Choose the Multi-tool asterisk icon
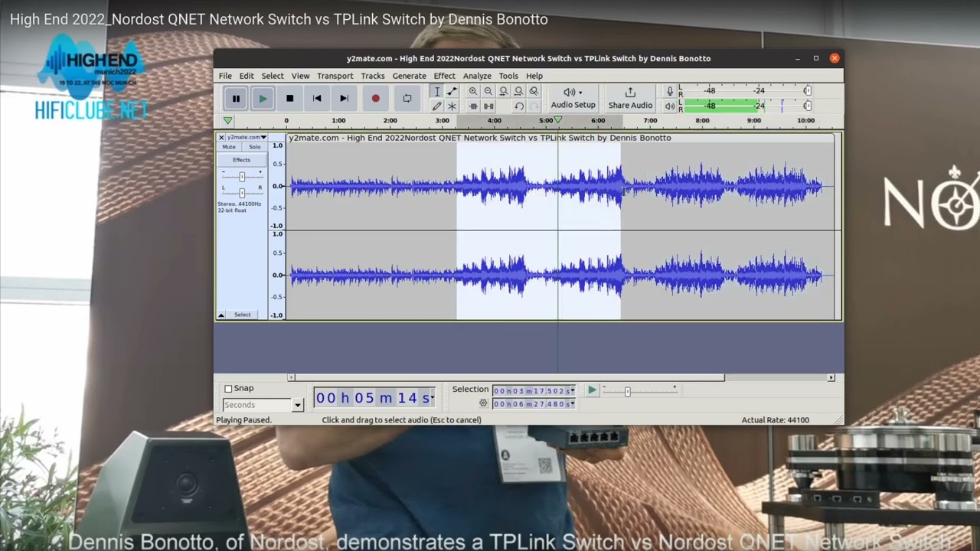 coord(452,106)
